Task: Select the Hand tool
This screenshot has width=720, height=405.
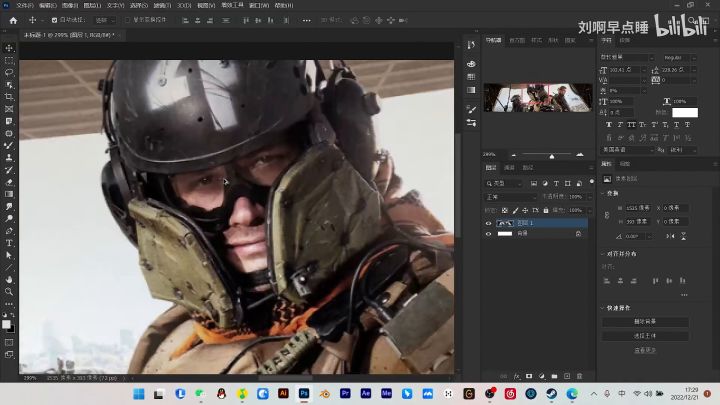Action: [9, 279]
